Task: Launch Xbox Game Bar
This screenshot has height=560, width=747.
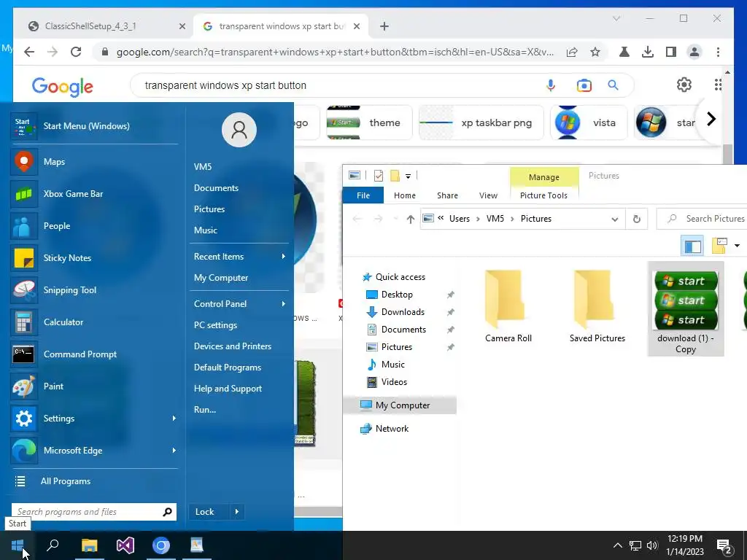Action: click(x=94, y=194)
